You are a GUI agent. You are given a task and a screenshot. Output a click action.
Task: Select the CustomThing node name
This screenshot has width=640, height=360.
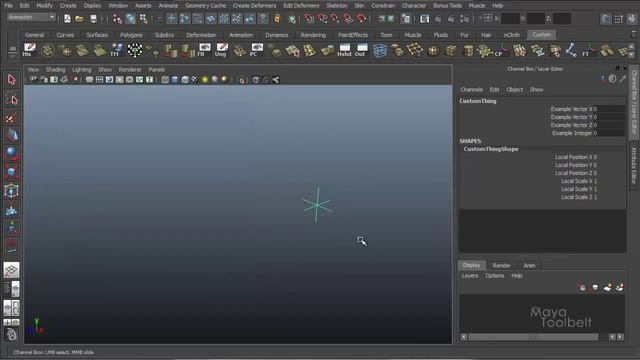(478, 101)
